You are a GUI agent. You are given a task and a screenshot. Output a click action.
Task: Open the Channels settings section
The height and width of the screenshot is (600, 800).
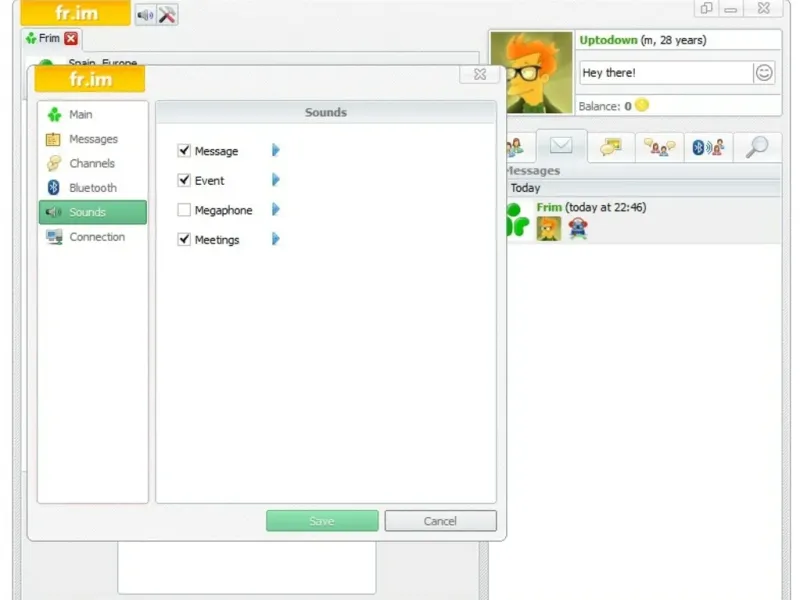[93, 163]
